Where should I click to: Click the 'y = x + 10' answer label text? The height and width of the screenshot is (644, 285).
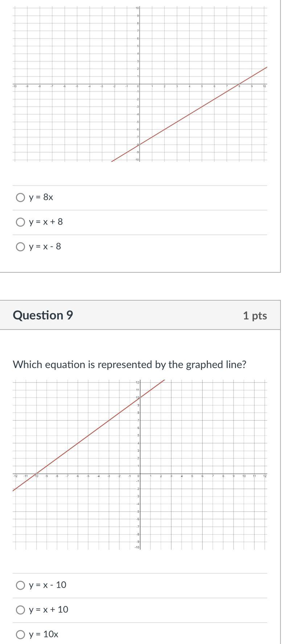[x=49, y=610]
